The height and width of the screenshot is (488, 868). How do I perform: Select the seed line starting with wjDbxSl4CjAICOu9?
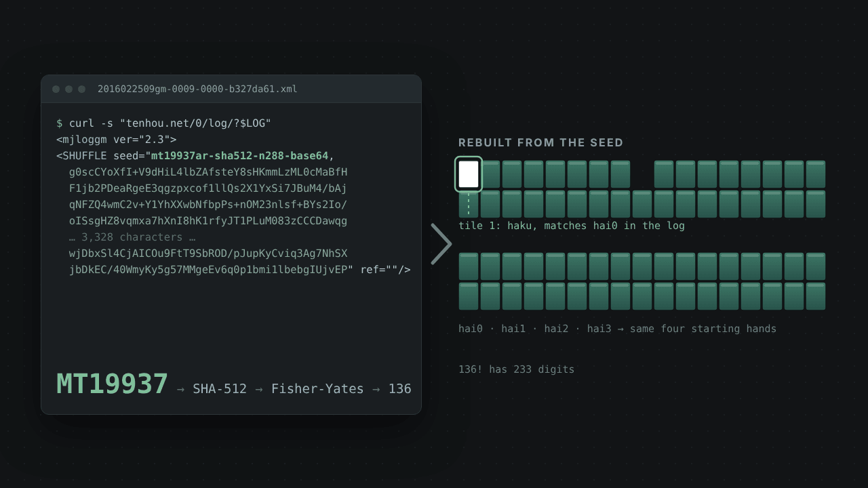[208, 253]
